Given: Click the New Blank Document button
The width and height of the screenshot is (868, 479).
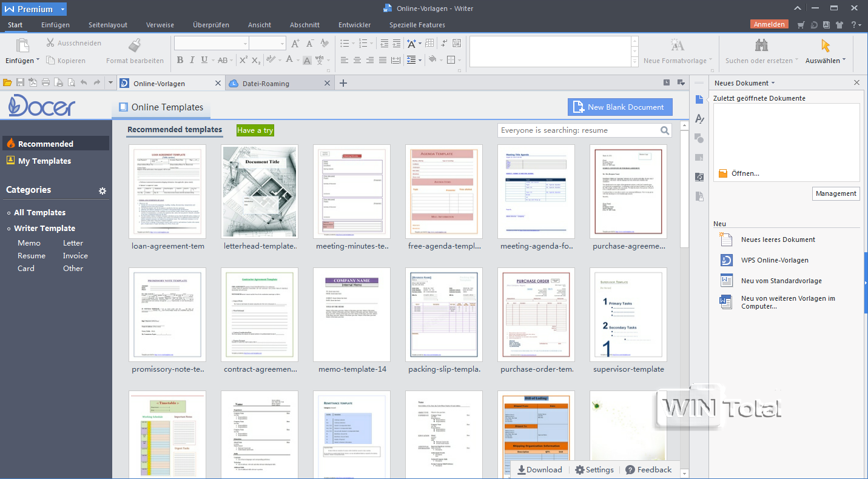Looking at the screenshot, I should point(620,107).
